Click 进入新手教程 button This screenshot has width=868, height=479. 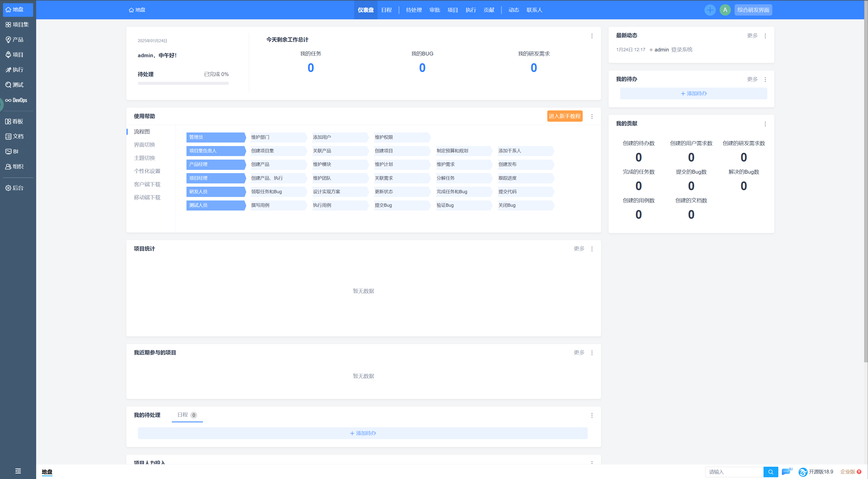tap(564, 116)
